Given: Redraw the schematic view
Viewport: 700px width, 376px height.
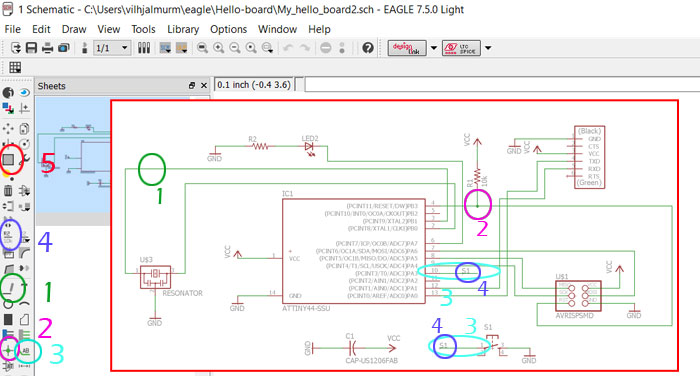Looking at the screenshot, I should (x=251, y=48).
